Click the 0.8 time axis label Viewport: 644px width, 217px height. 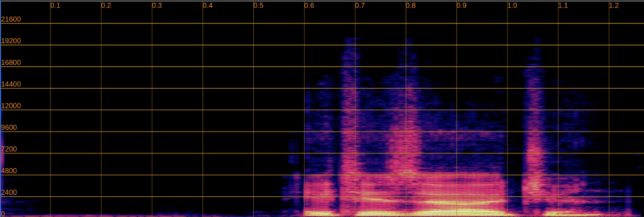411,6
